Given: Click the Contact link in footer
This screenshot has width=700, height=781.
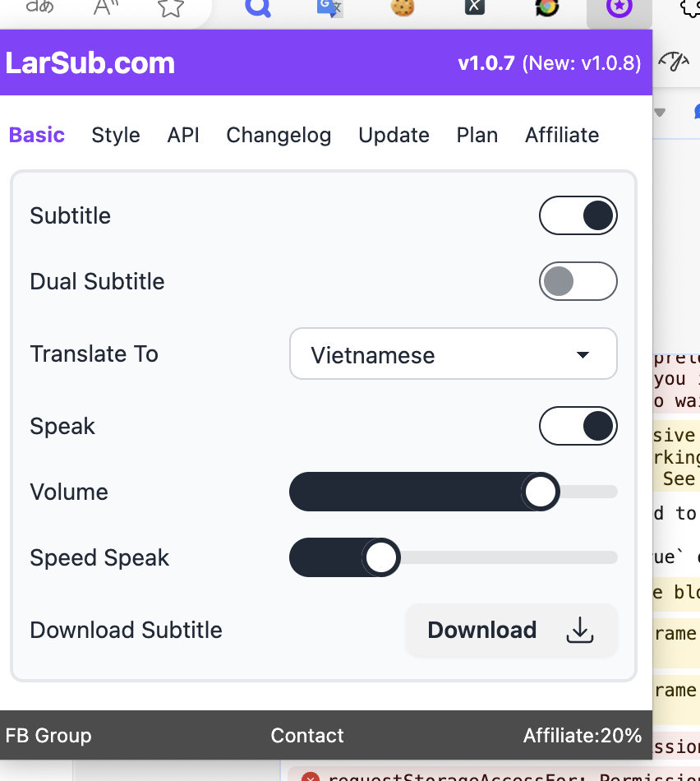Looking at the screenshot, I should 307,735.
